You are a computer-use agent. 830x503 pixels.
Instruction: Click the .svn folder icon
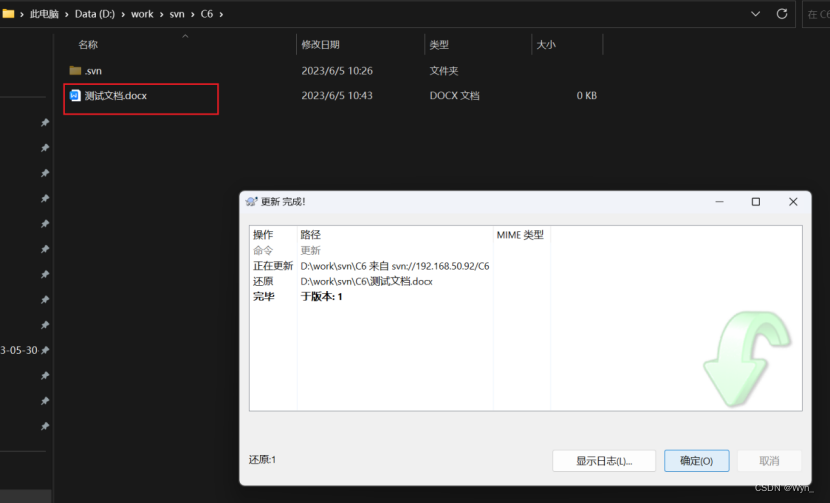point(75,70)
